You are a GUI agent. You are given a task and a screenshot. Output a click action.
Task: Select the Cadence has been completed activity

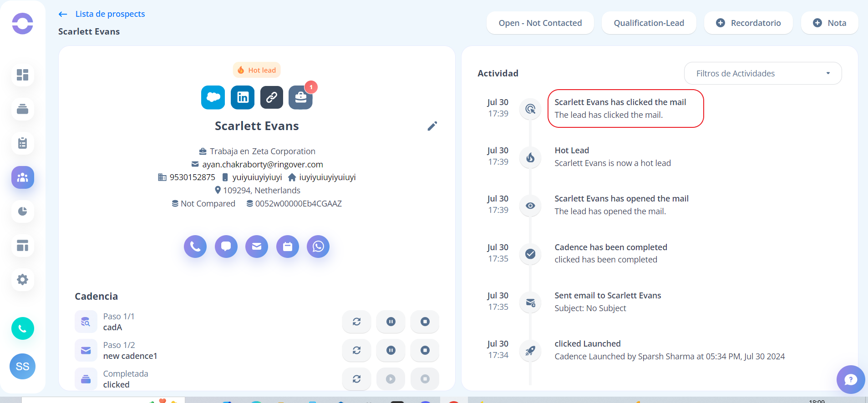coord(611,253)
